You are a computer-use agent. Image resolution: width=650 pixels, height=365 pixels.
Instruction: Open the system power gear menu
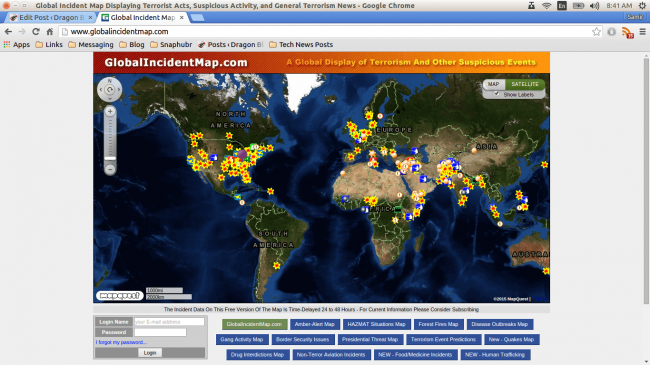coord(642,5)
